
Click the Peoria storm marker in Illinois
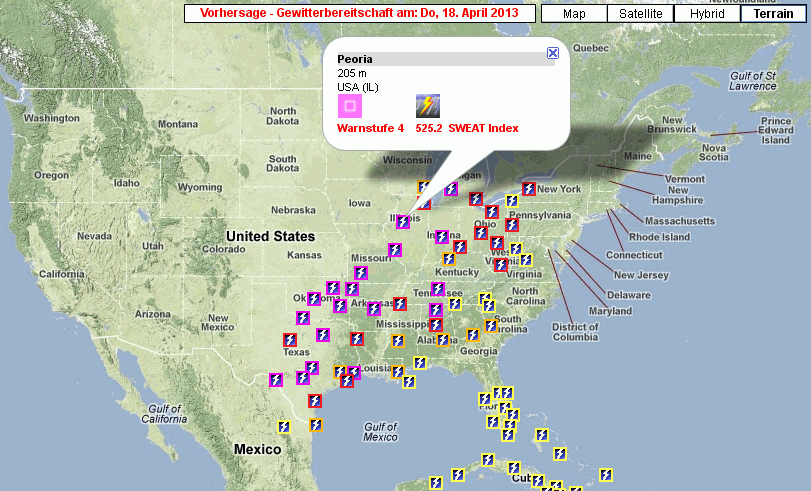(x=402, y=222)
